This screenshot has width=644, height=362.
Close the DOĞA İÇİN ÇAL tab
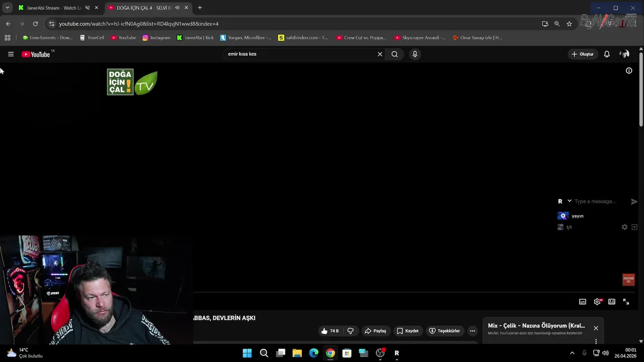187,8
